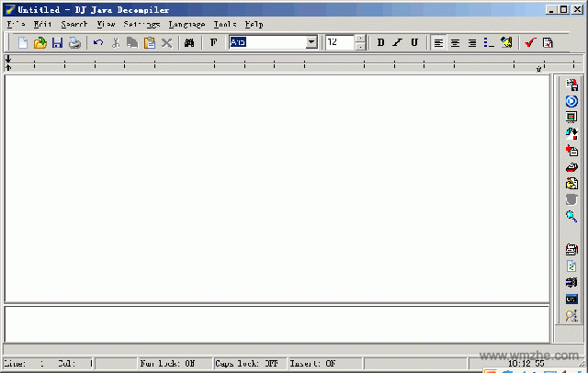Click inside the main editor text area
Viewport: 588px width, 373px height.
(277, 188)
